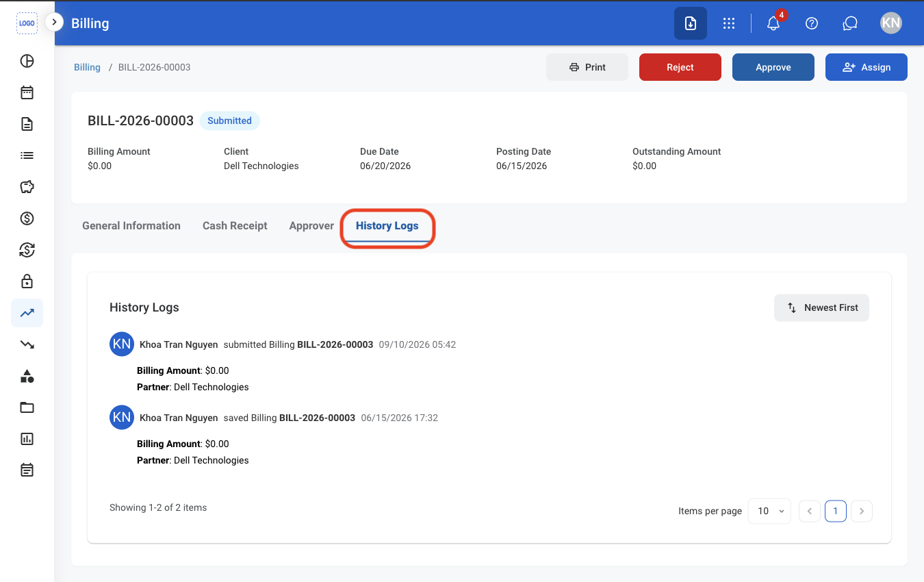
Task: Open the KN user avatar menu
Action: click(x=890, y=23)
